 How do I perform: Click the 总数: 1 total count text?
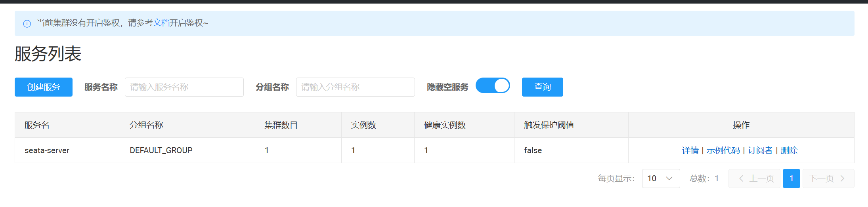pyautogui.click(x=704, y=179)
